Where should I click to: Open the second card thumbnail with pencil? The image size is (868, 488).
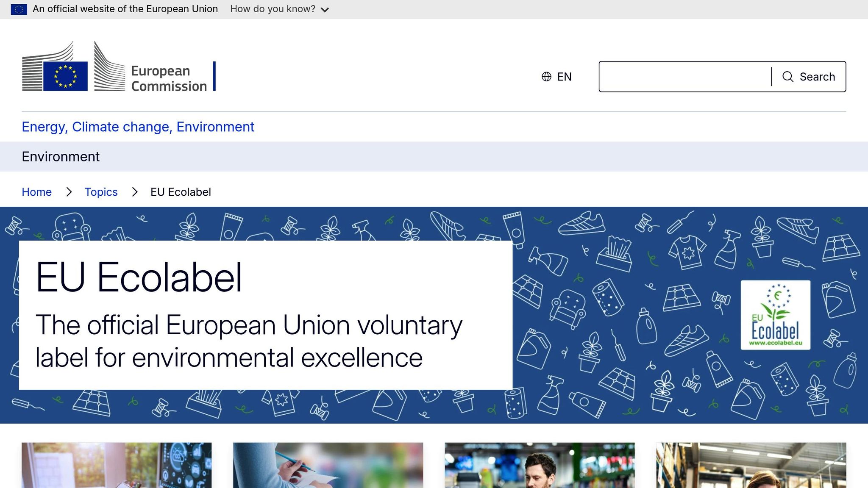328,465
